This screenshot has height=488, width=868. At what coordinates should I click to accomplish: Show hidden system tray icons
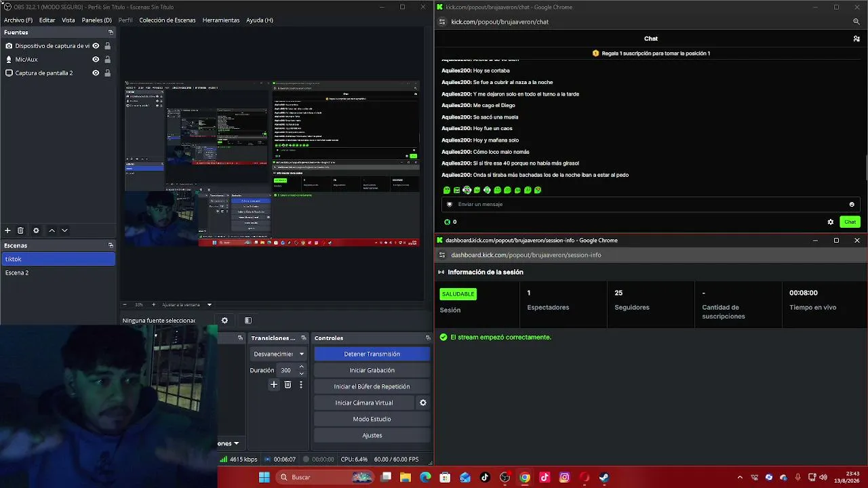coord(740,477)
